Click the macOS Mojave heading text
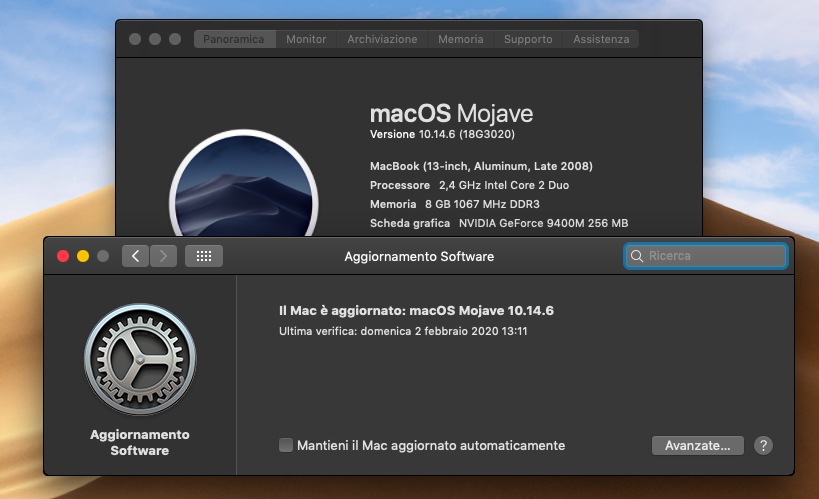Image resolution: width=819 pixels, height=499 pixels. click(451, 113)
